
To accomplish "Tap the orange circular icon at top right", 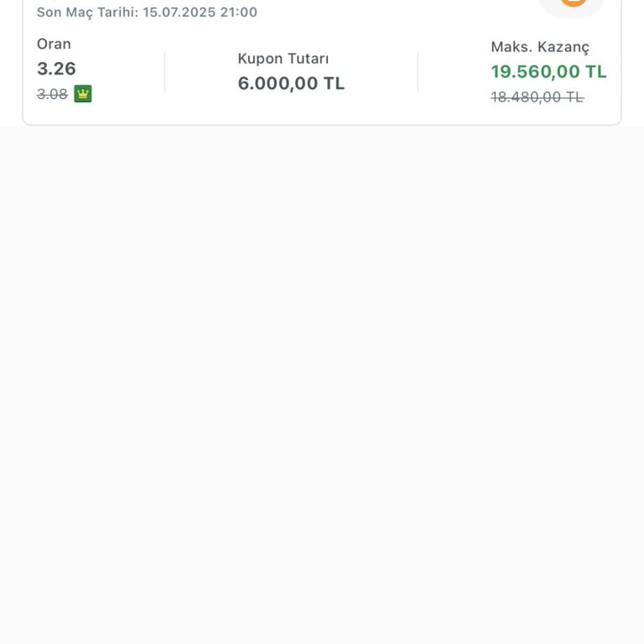I will [x=574, y=3].
